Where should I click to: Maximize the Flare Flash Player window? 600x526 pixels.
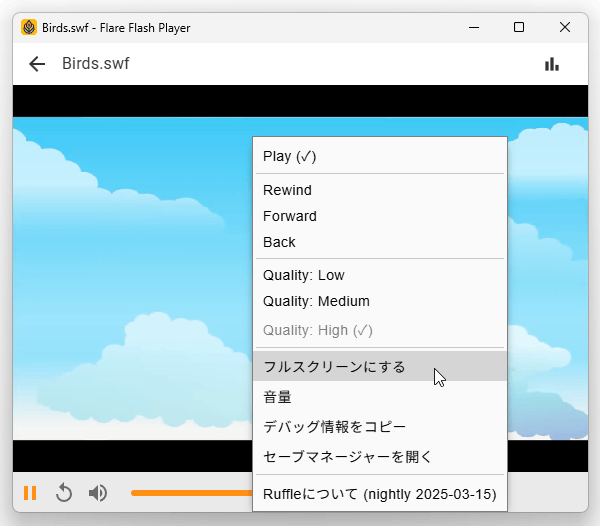click(519, 28)
